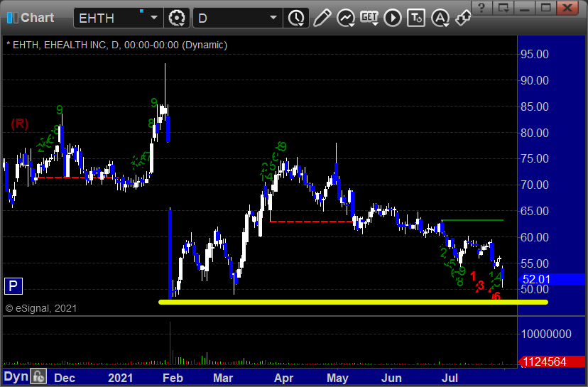Select the text annotation tool icon
The image size is (588, 387).
tap(416, 18)
